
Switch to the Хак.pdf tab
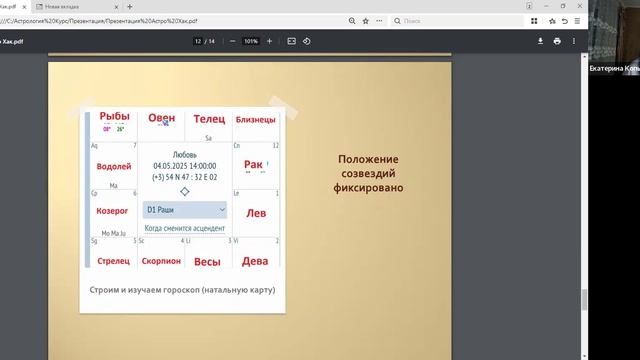(12, 7)
